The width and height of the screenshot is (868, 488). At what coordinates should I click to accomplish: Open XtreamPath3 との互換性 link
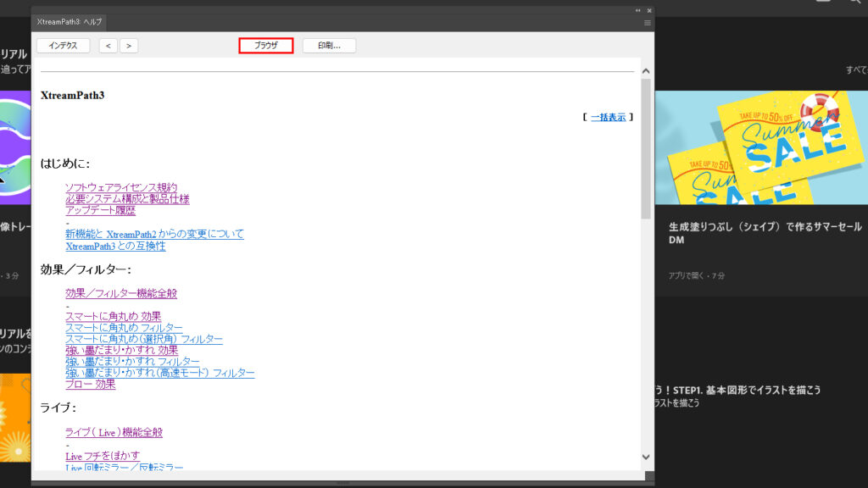click(x=115, y=246)
